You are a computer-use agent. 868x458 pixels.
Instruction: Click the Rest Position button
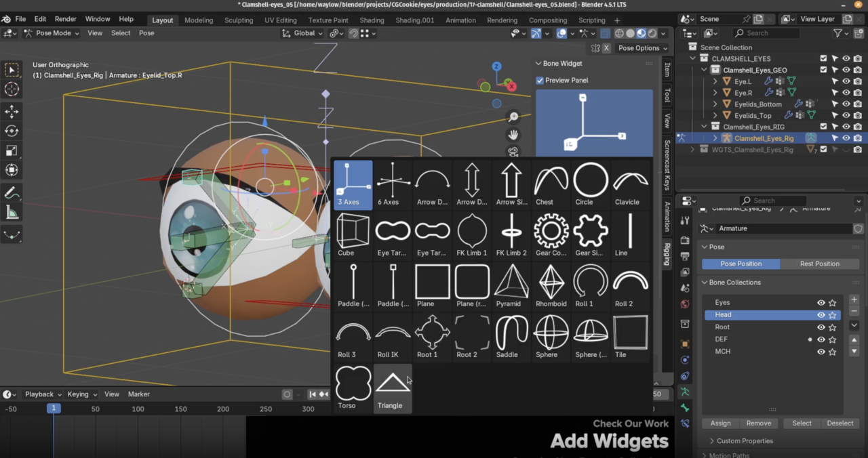click(820, 264)
